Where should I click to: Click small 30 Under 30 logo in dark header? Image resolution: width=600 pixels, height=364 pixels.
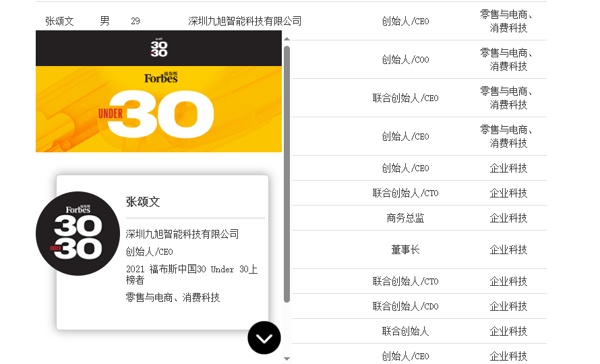tap(159, 49)
